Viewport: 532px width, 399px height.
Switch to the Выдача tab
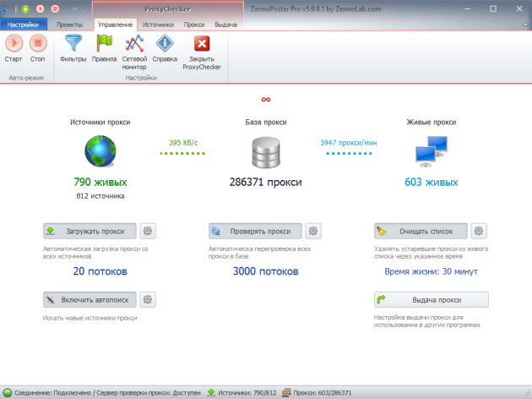tap(225, 25)
